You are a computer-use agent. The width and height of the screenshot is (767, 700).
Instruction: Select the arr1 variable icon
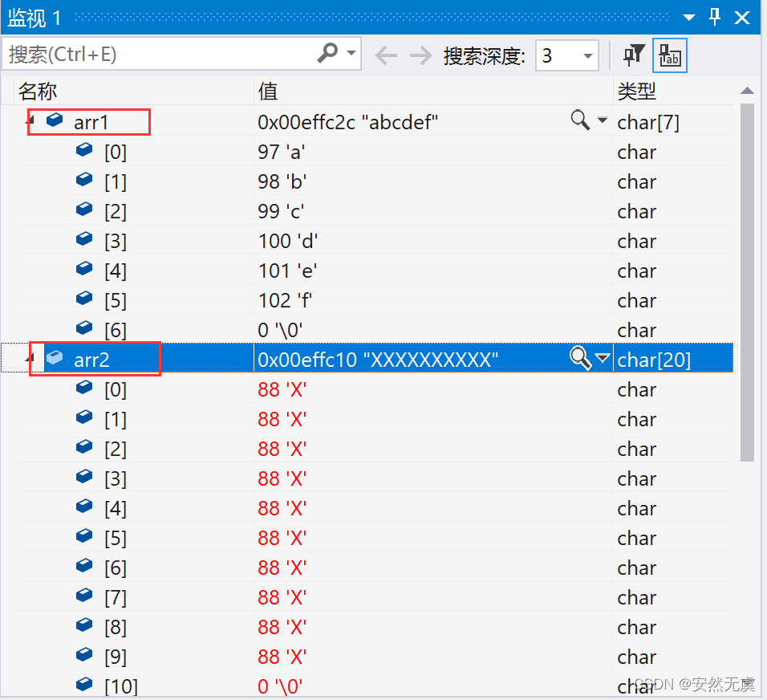pos(55,120)
